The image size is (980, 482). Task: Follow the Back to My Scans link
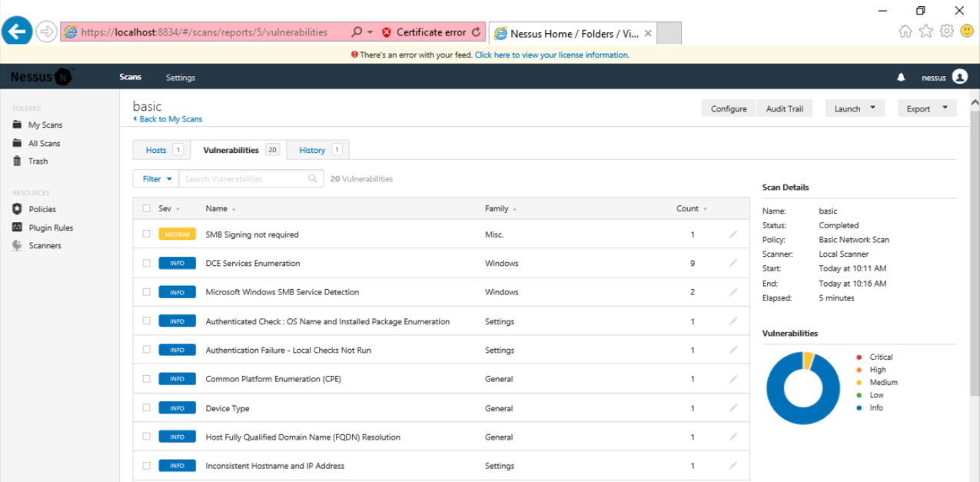pyautogui.click(x=170, y=119)
